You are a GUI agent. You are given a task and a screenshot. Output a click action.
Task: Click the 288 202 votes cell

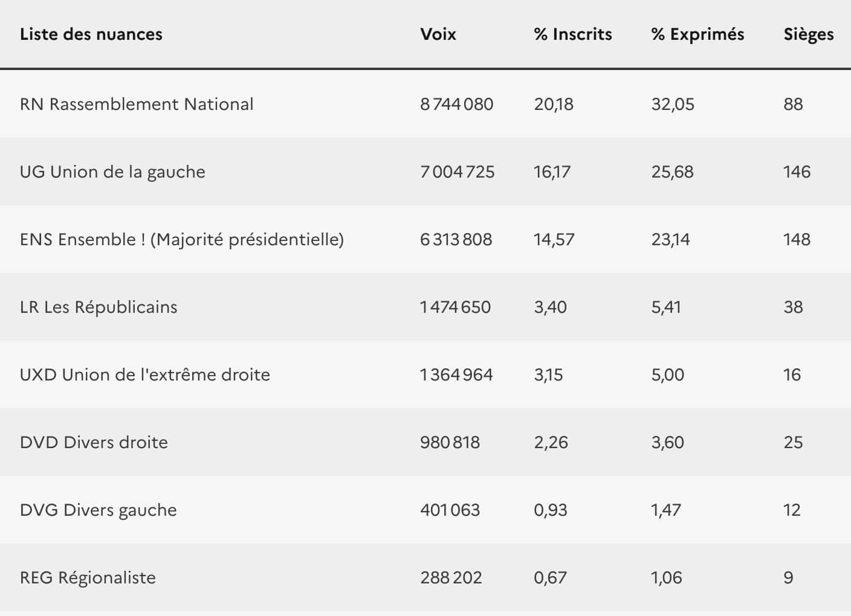[451, 578]
